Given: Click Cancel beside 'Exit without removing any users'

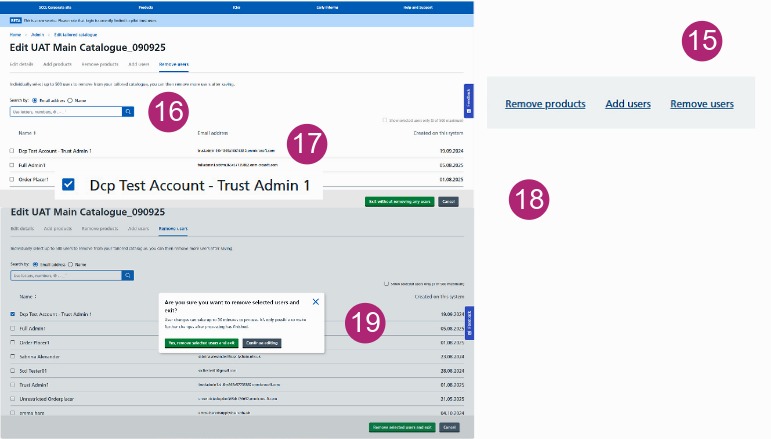Looking at the screenshot, I should pyautogui.click(x=448, y=202).
